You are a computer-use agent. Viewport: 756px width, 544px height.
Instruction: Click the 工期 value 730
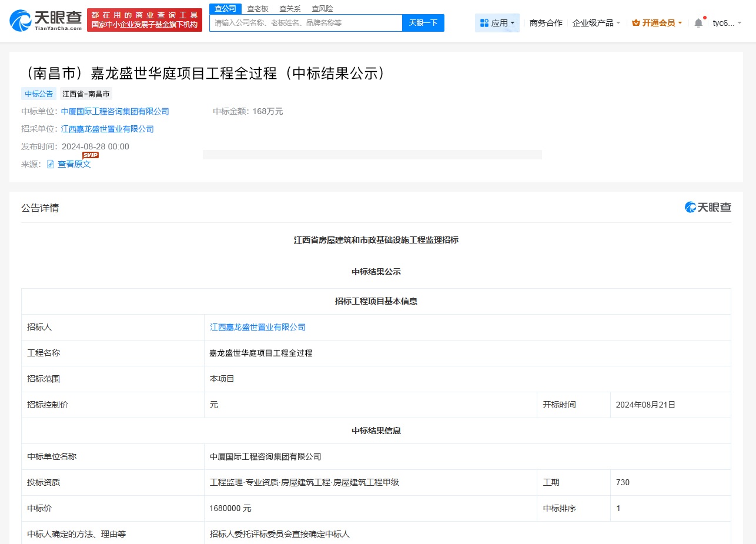(x=623, y=482)
